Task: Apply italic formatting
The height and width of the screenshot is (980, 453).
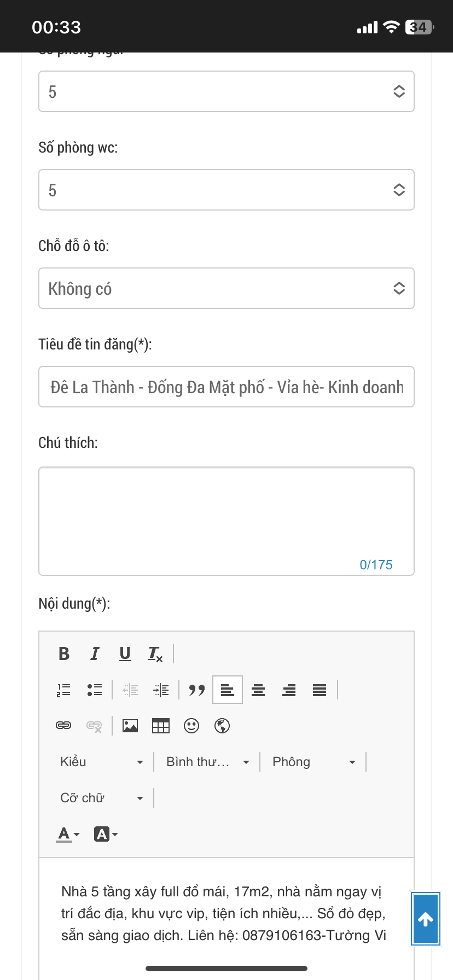Action: coord(95,654)
